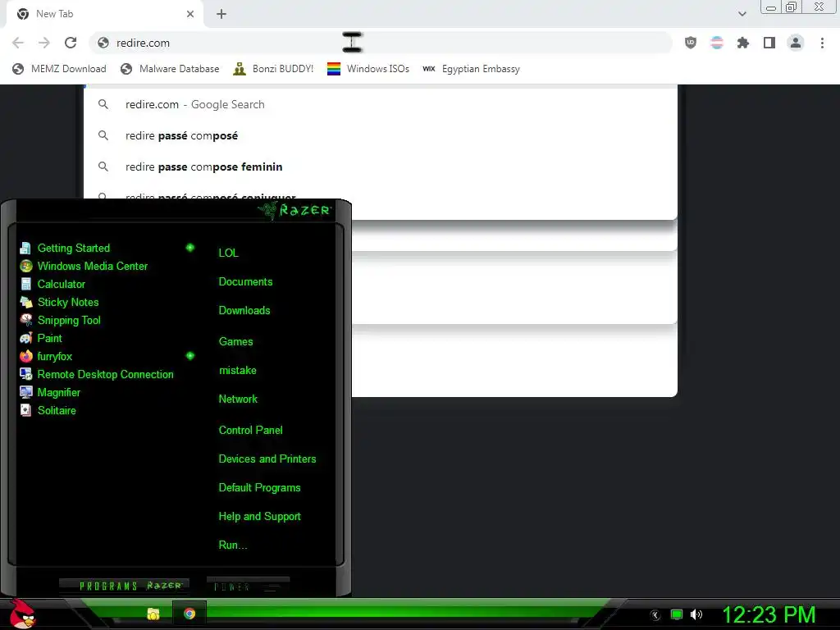
Task: Click the green network monitor tray icon
Action: 677,615
